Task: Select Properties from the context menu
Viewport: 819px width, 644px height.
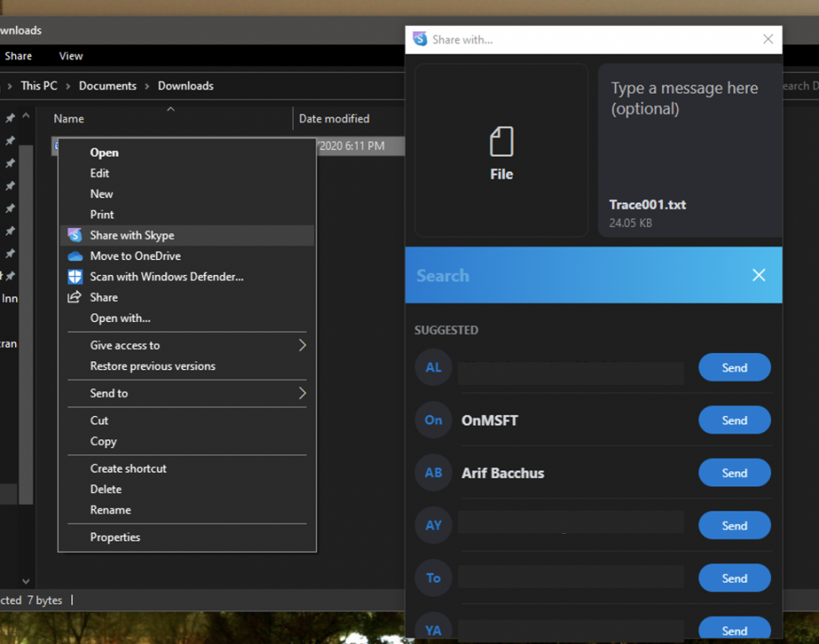Action: click(115, 538)
